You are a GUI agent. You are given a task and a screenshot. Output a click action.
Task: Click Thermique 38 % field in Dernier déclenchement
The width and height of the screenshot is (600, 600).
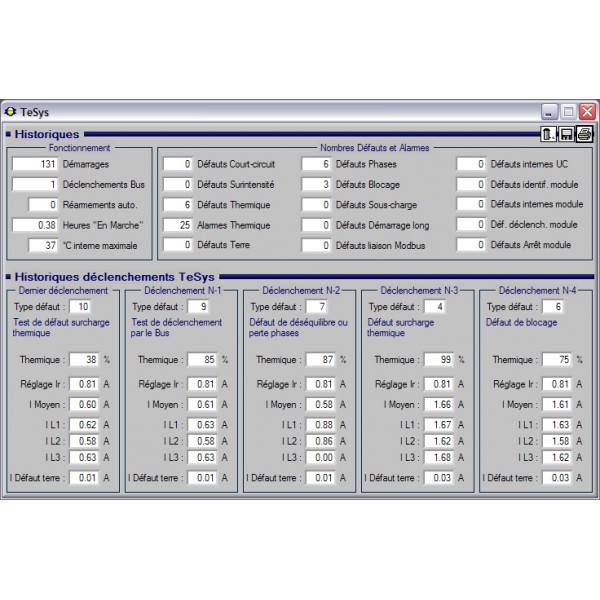tap(84, 360)
